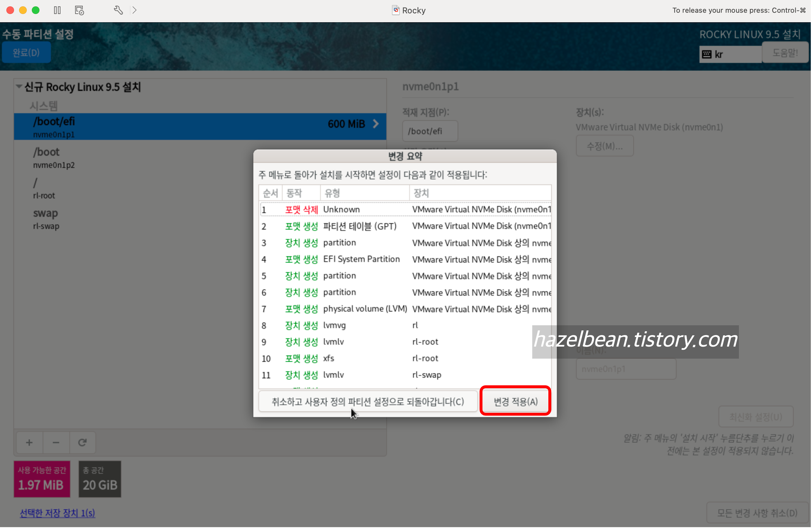Select row 9 lvmlv rl-root
Image resolution: width=812 pixels, height=528 pixels.
[405, 342]
